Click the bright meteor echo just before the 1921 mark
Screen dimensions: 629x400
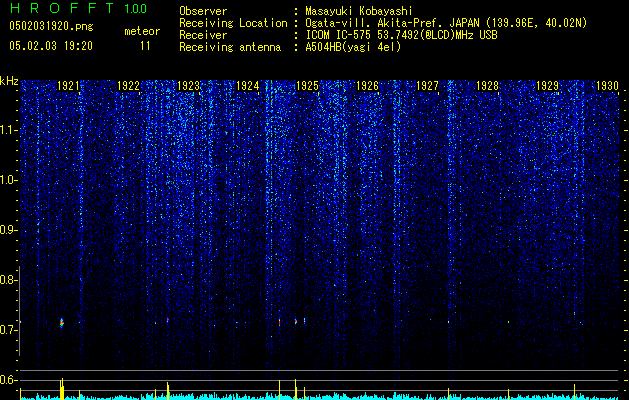coord(62,323)
